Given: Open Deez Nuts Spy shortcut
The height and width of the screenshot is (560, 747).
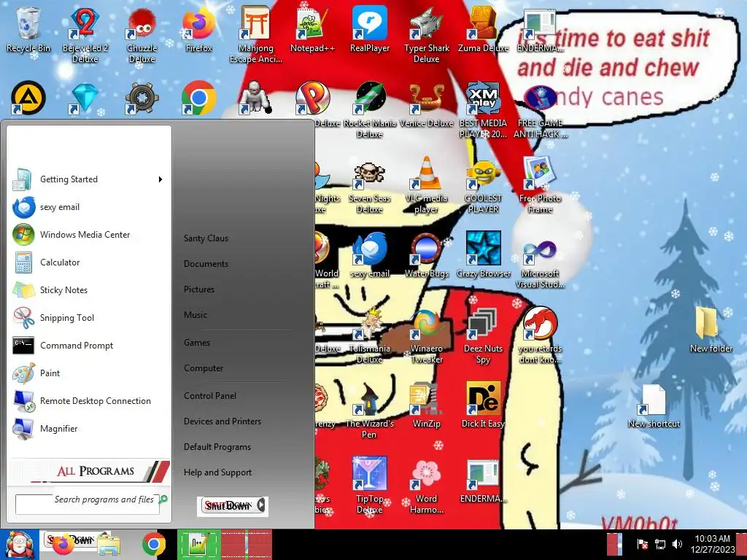Looking at the screenshot, I should pos(483,335).
